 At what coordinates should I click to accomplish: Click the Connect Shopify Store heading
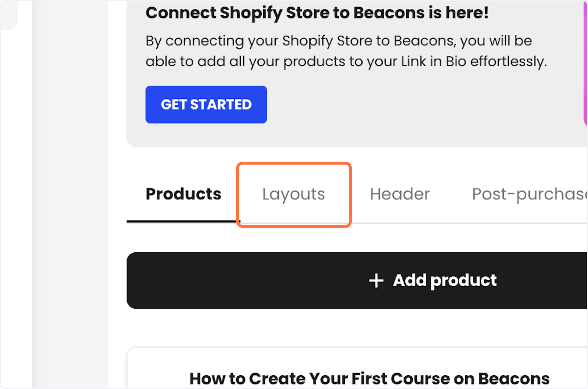pos(317,13)
